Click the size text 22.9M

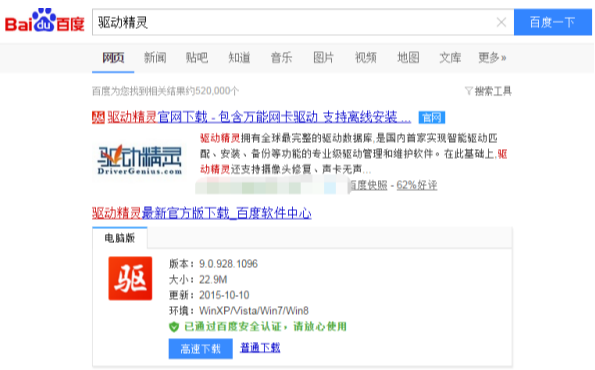pos(213,280)
